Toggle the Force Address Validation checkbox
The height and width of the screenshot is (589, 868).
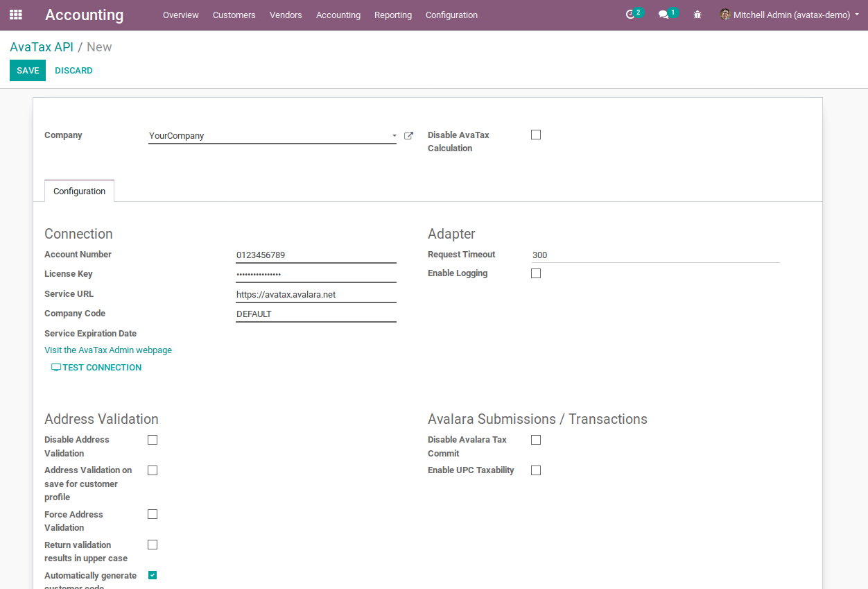[153, 514]
